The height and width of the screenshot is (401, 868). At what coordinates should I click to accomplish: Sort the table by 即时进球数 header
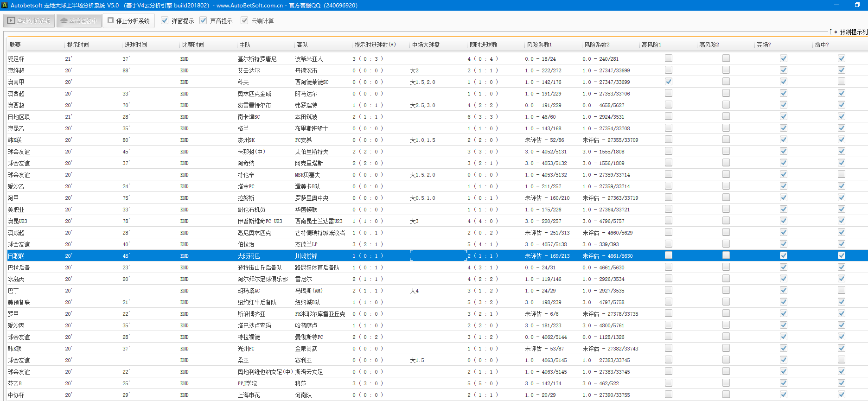[483, 45]
